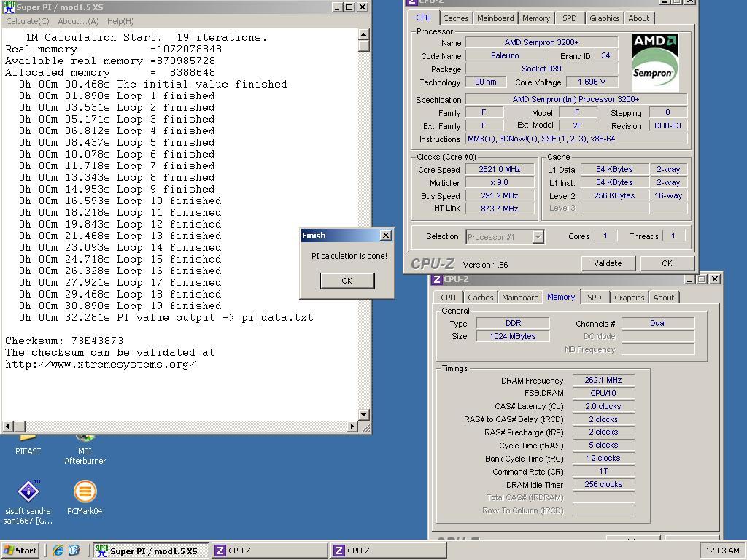Click the Checksum: 73E43873 line
Screen dimensions: 747x560
click(64, 341)
